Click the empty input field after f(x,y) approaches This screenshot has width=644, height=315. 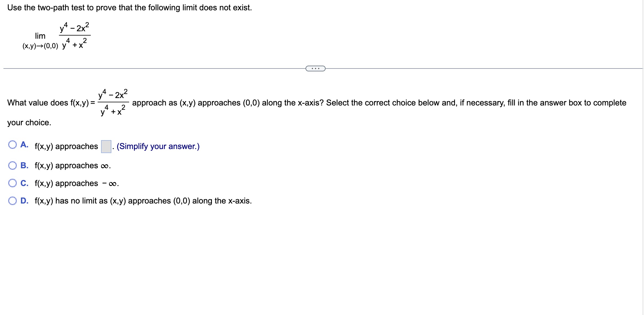(106, 146)
